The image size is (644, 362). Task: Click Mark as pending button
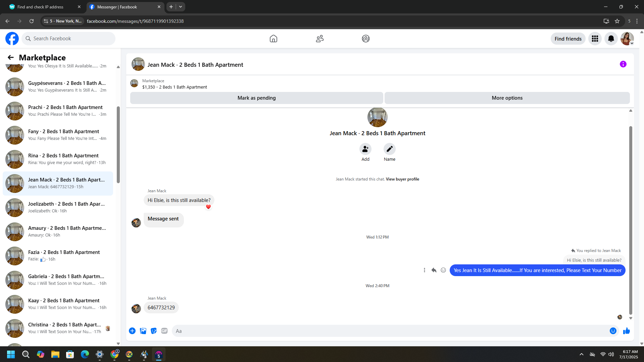pos(257,98)
